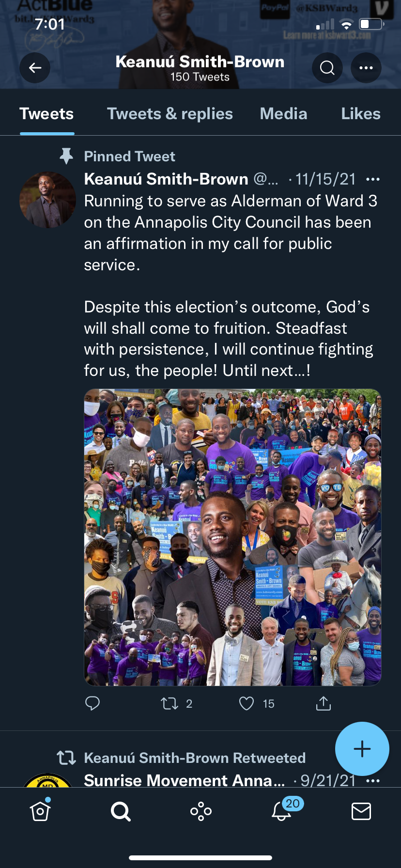Expand pinned tweet options menu
This screenshot has height=868, width=401.
click(373, 179)
